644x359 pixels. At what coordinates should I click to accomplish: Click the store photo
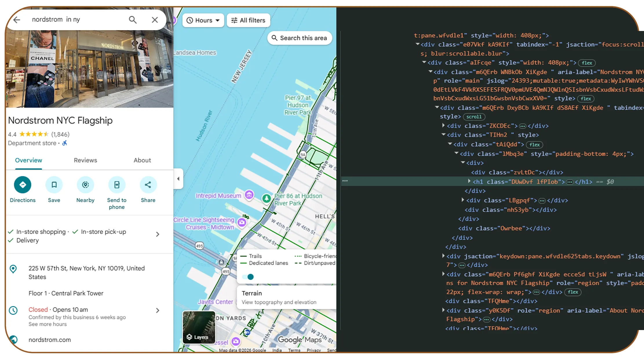point(90,69)
